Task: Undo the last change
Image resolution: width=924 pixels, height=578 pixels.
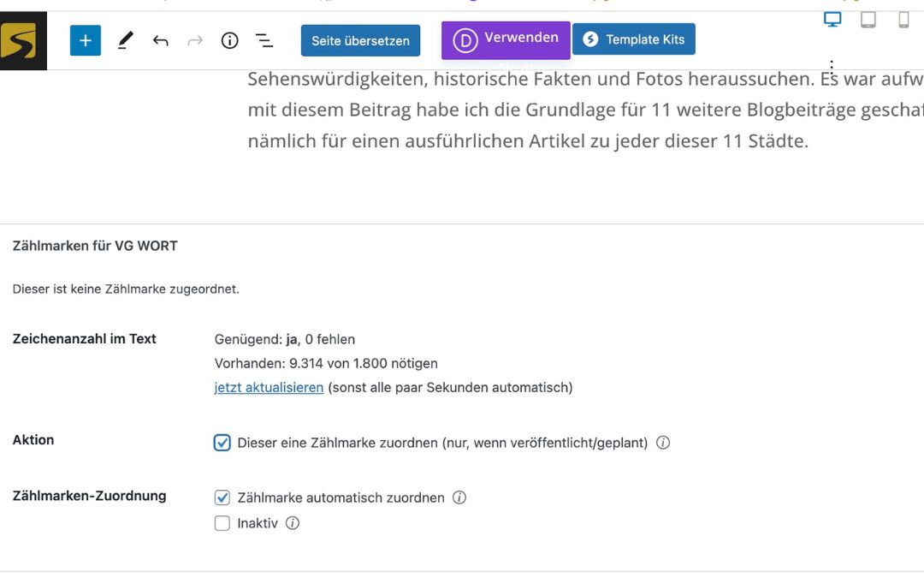Action: [x=160, y=40]
